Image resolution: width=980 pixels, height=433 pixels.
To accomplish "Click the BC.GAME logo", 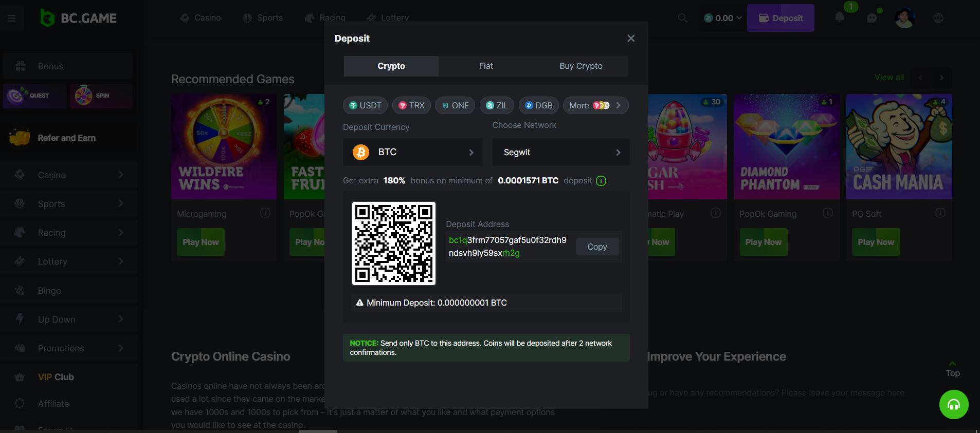I will tap(79, 18).
